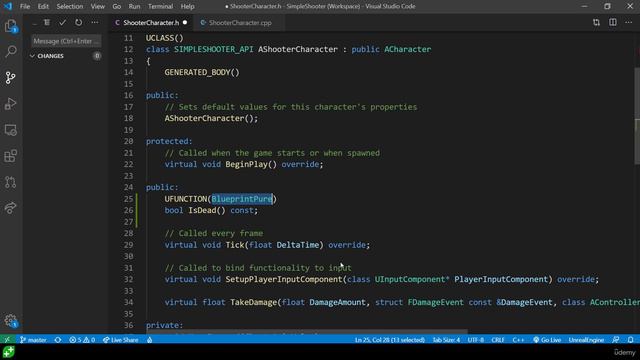This screenshot has height=360, width=640.
Task: Click the master branch in status bar
Action: tap(33, 340)
